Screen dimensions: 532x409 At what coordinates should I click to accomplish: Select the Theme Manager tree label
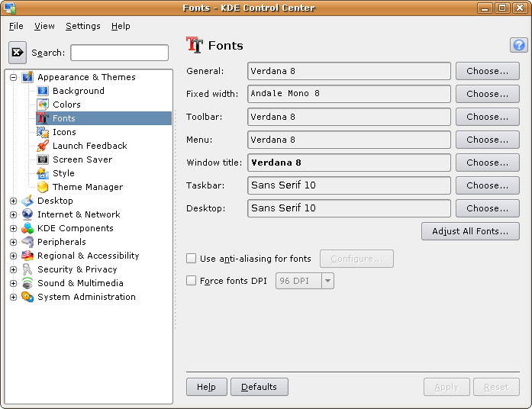click(88, 187)
